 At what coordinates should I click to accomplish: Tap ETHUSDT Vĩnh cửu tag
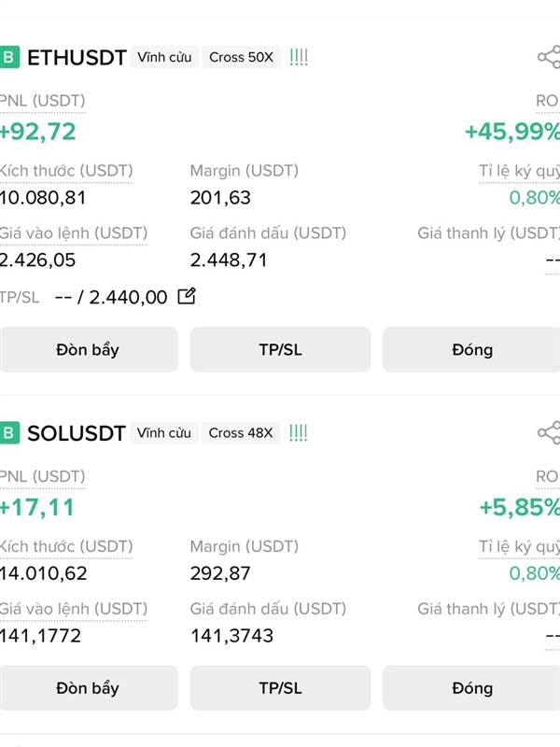tap(164, 57)
